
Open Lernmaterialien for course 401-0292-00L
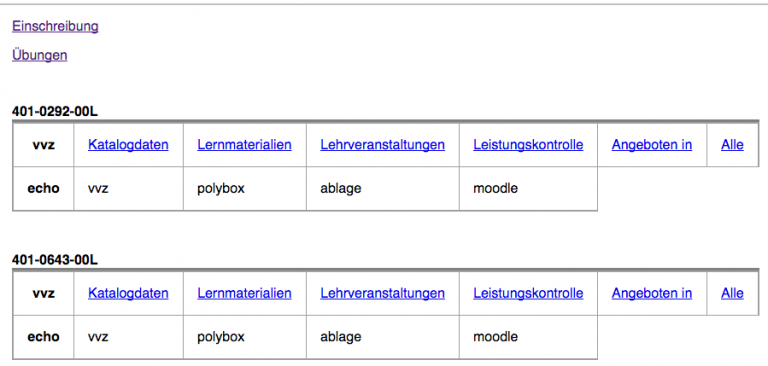coord(244,145)
